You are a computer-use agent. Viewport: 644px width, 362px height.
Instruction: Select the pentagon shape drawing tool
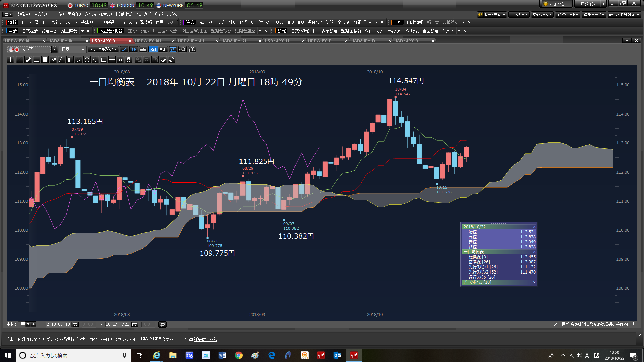[87, 60]
